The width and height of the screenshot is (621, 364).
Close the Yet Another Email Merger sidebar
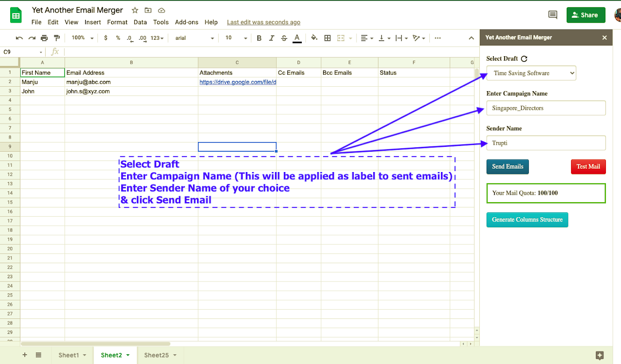pyautogui.click(x=605, y=37)
